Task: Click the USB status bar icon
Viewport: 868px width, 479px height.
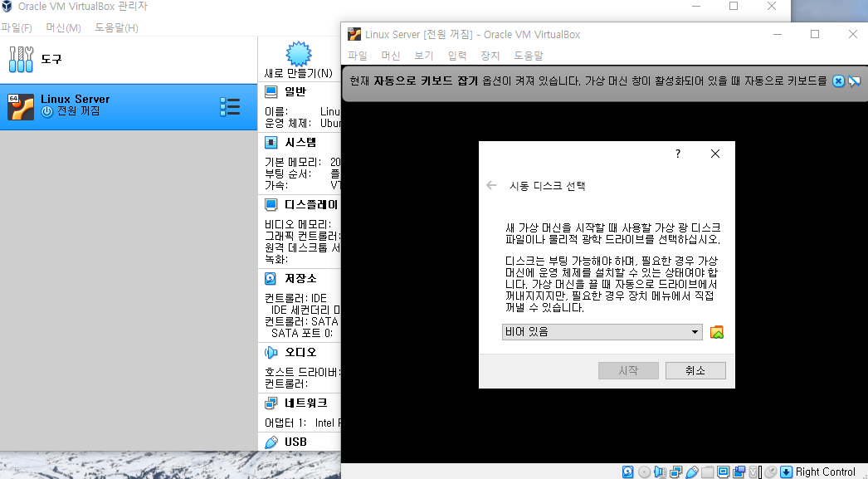Action: 691,472
